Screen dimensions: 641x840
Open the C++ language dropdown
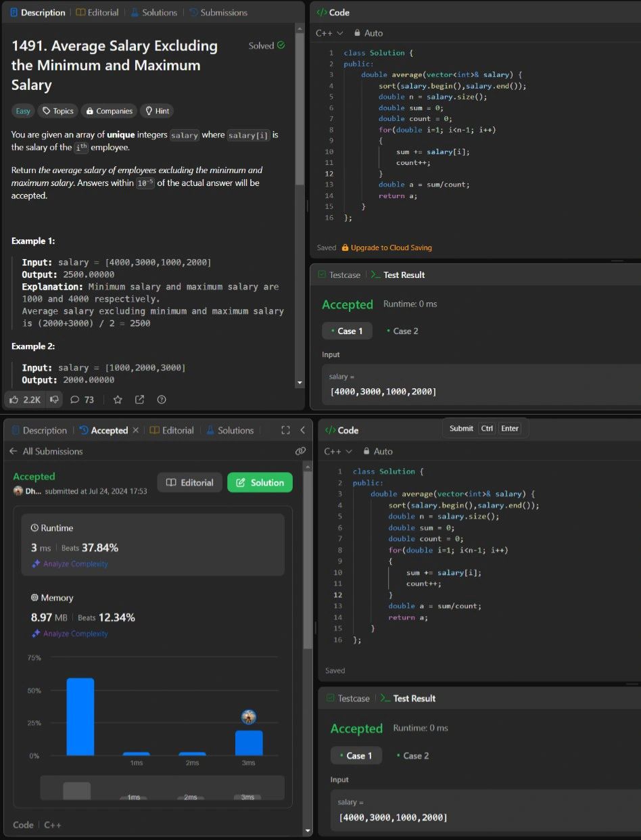pyautogui.click(x=329, y=33)
